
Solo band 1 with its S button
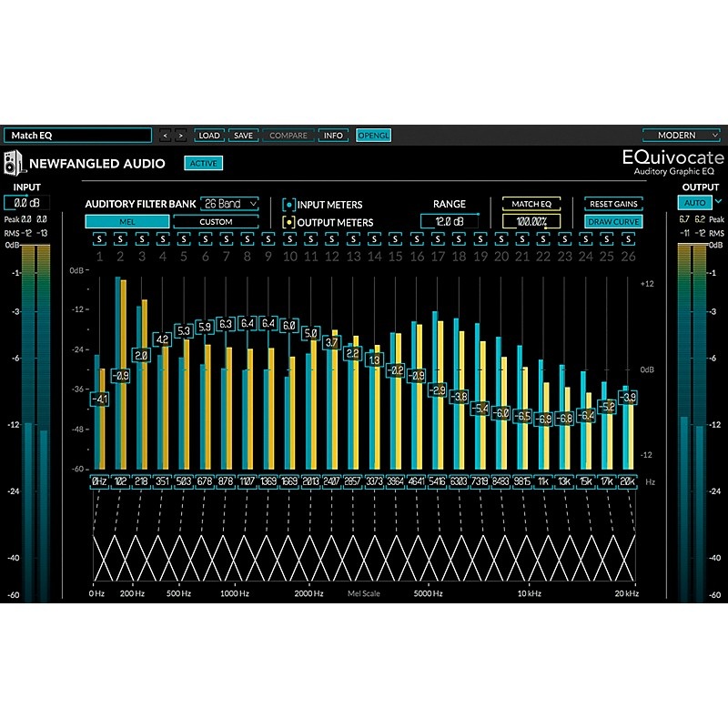(x=99, y=239)
